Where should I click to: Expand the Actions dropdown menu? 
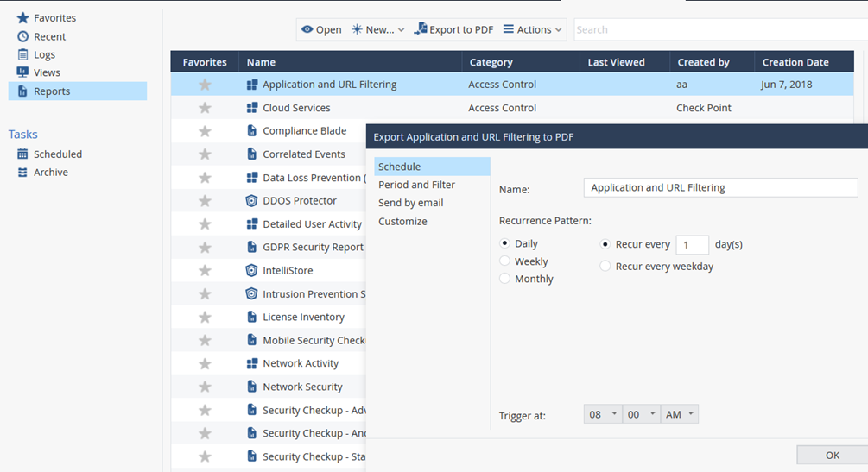click(533, 29)
